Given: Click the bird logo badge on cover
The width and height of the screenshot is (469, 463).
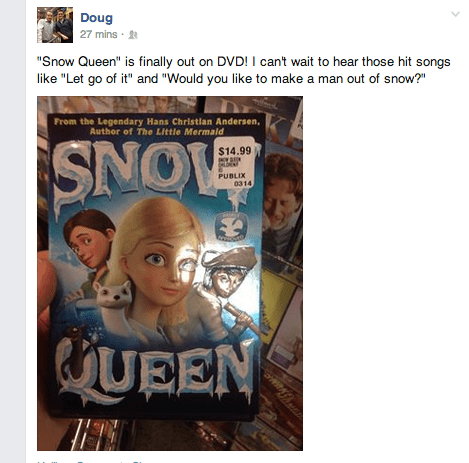Looking at the screenshot, I should 231,226.
